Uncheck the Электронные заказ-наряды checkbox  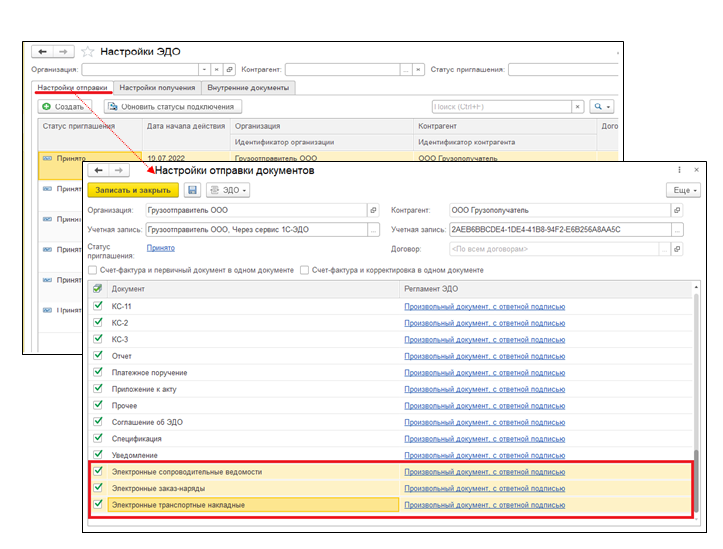tap(98, 488)
